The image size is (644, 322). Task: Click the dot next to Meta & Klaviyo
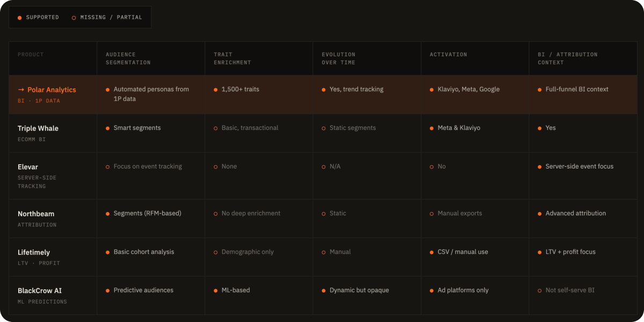tap(432, 128)
